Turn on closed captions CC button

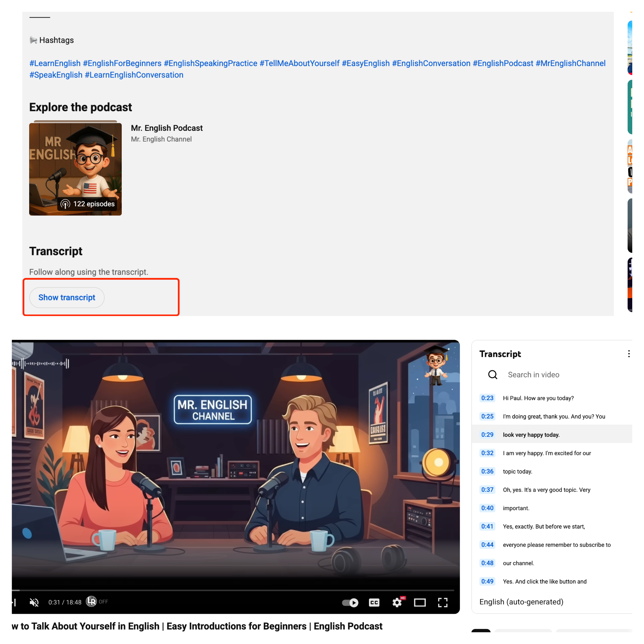374,603
